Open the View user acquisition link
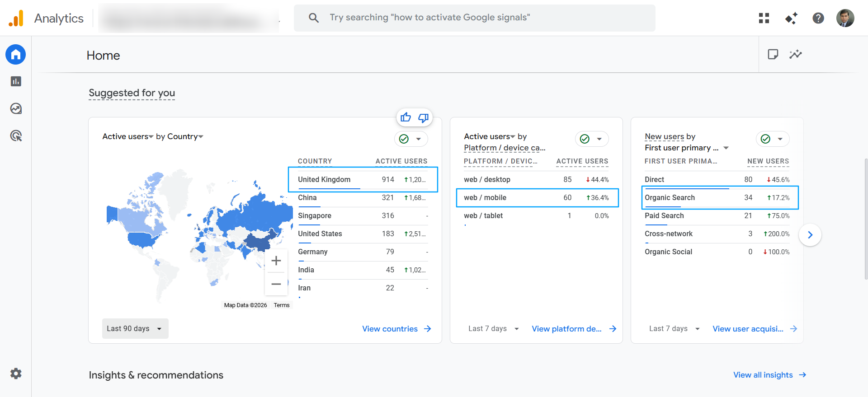868x397 pixels. pyautogui.click(x=755, y=329)
